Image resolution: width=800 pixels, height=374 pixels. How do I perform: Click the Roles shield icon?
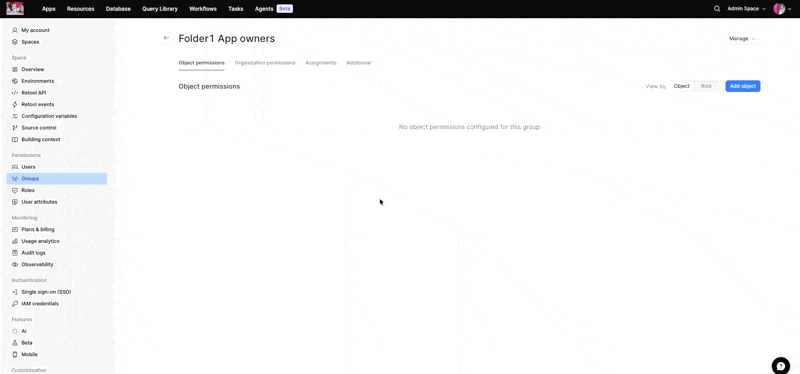(15, 190)
